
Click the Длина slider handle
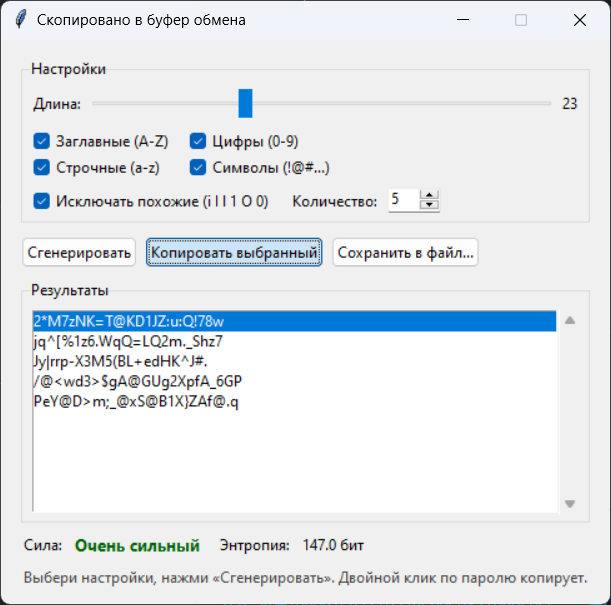pos(246,103)
